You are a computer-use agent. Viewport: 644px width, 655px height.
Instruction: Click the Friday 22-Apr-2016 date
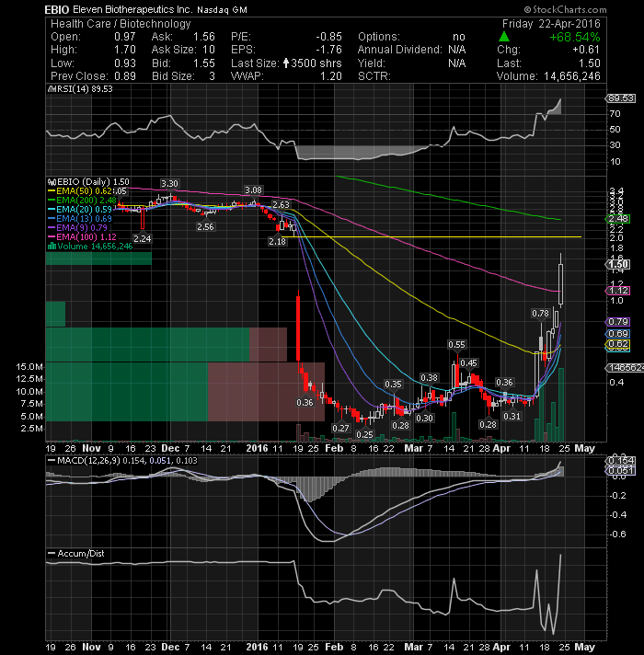click(x=551, y=24)
